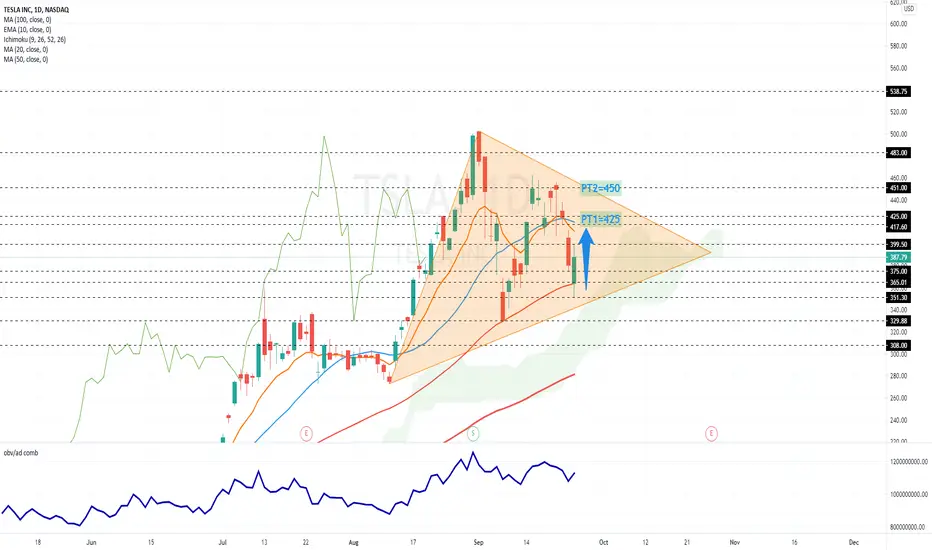Select the MA (100, close, 0) indicator legend
This screenshot has width=932, height=550.
(x=27, y=20)
